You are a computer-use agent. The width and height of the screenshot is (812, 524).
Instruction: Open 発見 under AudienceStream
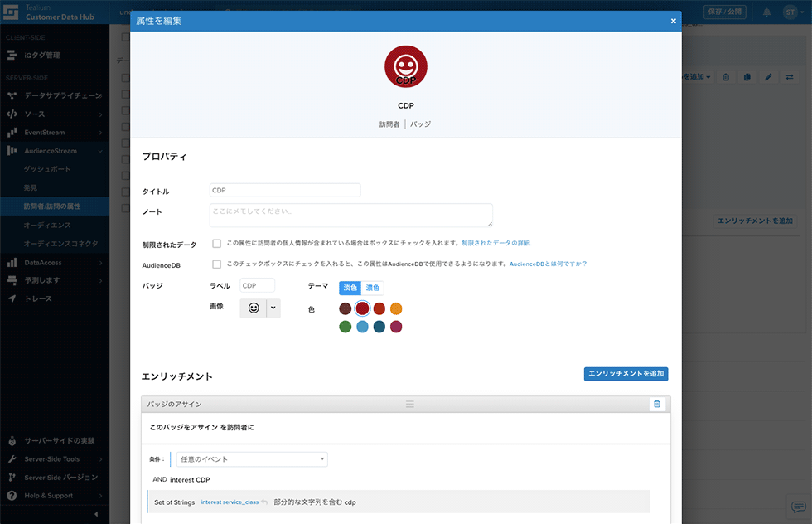click(x=30, y=187)
